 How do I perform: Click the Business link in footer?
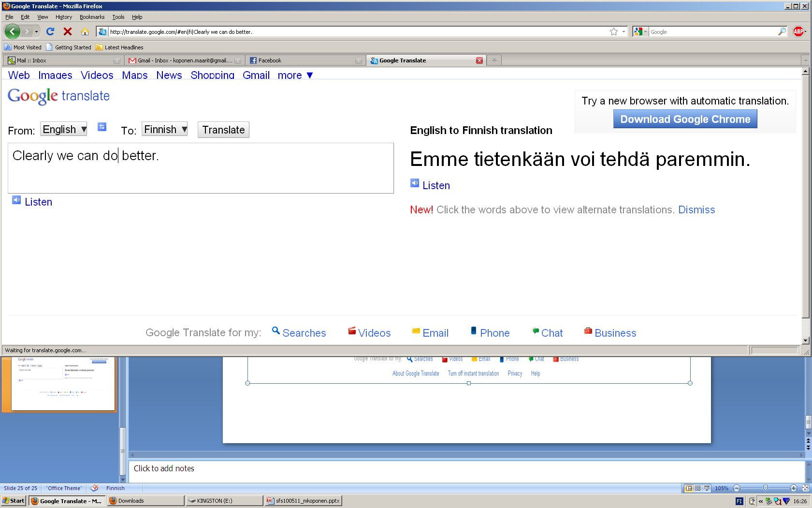[x=615, y=333]
